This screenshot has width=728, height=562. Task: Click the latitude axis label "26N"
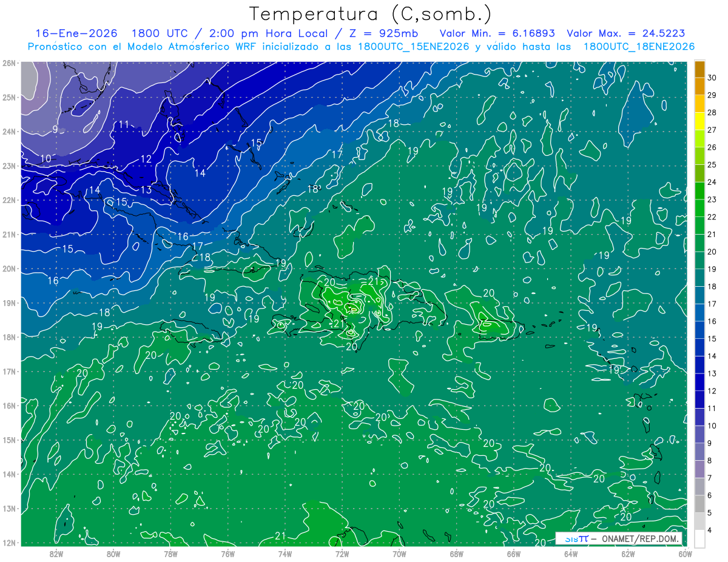[x=9, y=63]
